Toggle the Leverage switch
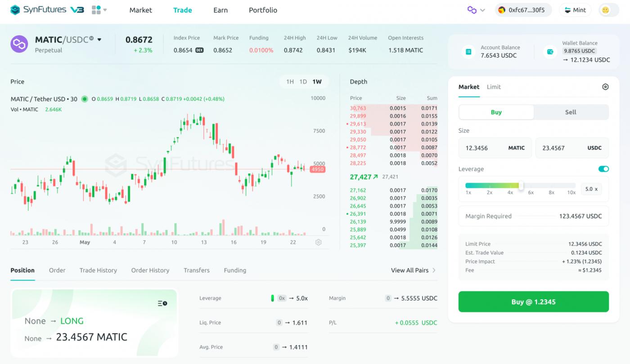This screenshot has height=364, width=630. 603,169
